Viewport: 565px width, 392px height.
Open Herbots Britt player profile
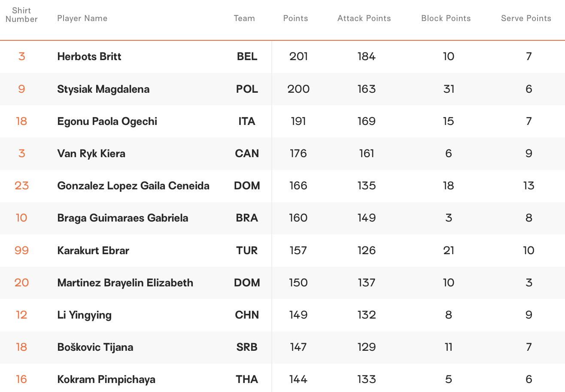[x=89, y=57]
